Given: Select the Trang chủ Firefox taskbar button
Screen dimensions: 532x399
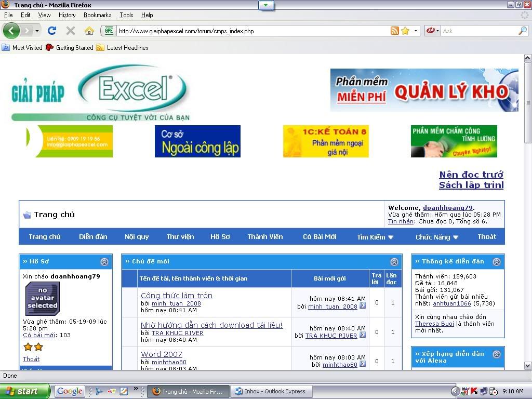Looking at the screenshot, I should tap(189, 391).
